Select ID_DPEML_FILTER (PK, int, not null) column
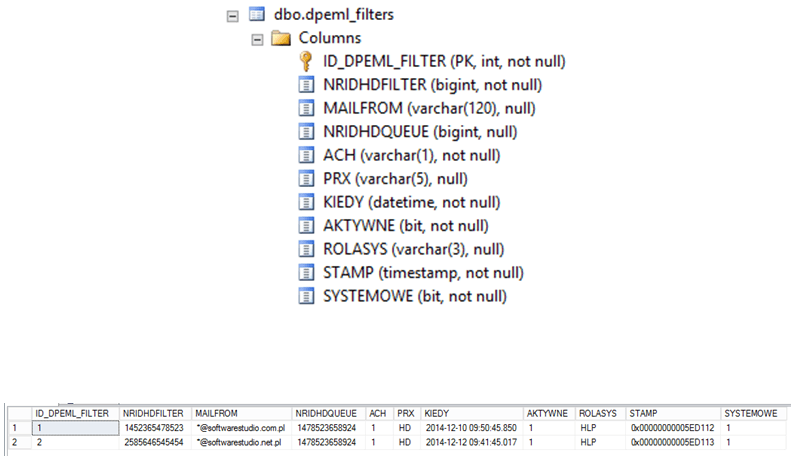The image size is (797, 460). [x=444, y=62]
